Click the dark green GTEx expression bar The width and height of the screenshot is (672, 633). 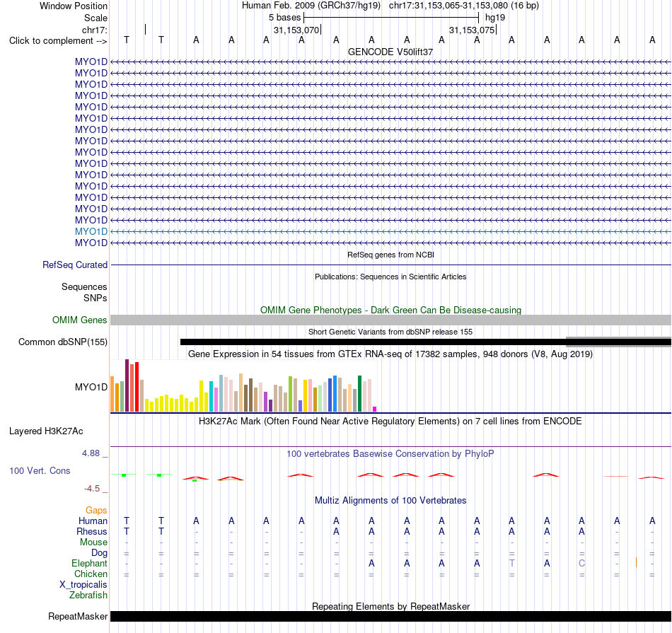[359, 393]
